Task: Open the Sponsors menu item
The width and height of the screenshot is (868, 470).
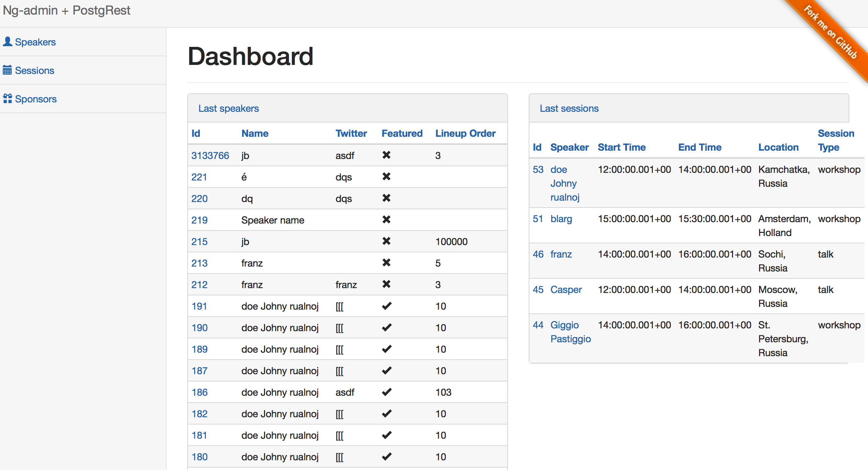Action: point(35,99)
